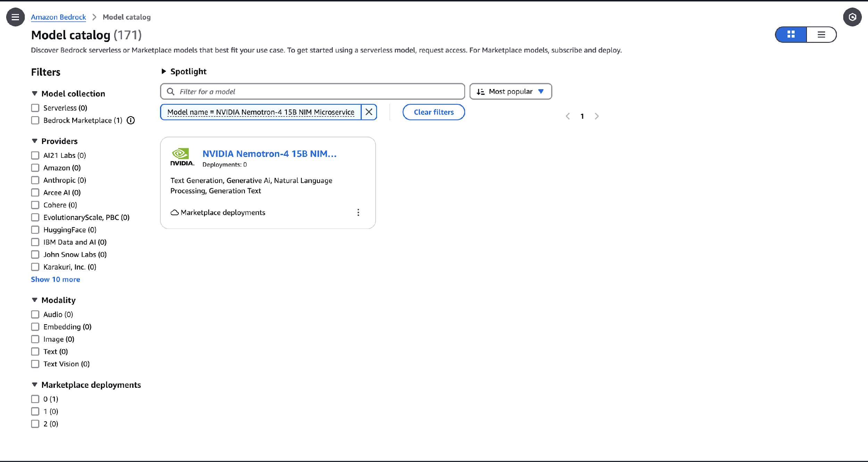Collapse the Modality filter group
The height and width of the screenshot is (462, 868).
(35, 300)
